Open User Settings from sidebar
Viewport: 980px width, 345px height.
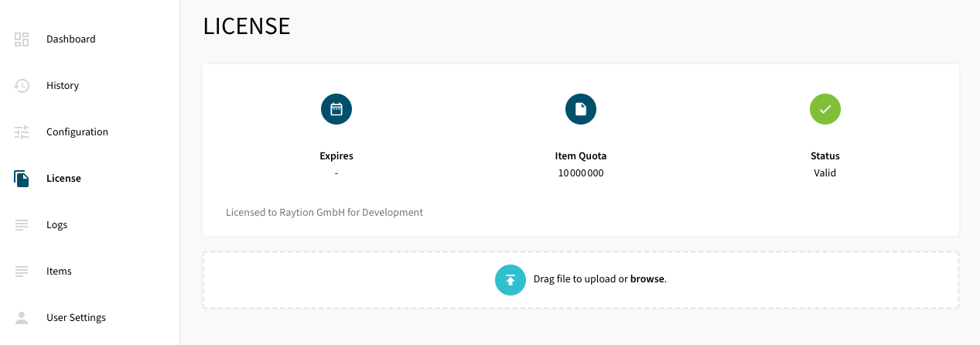pyautogui.click(x=76, y=318)
